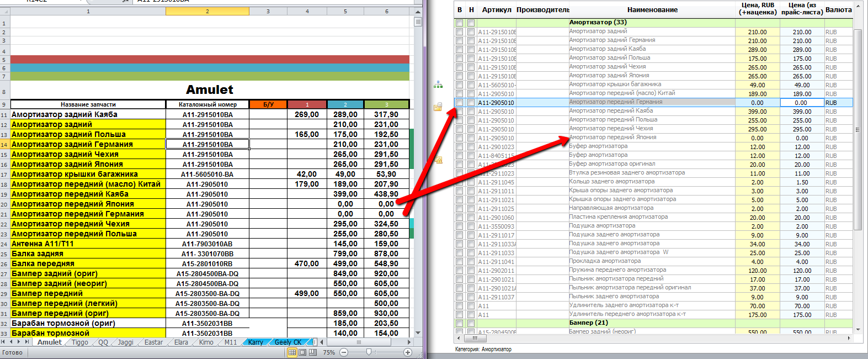Screen dimensions: 868x359
Task: Tick the В checkbox of the Амортизатор (33) group
Action: [460, 23]
